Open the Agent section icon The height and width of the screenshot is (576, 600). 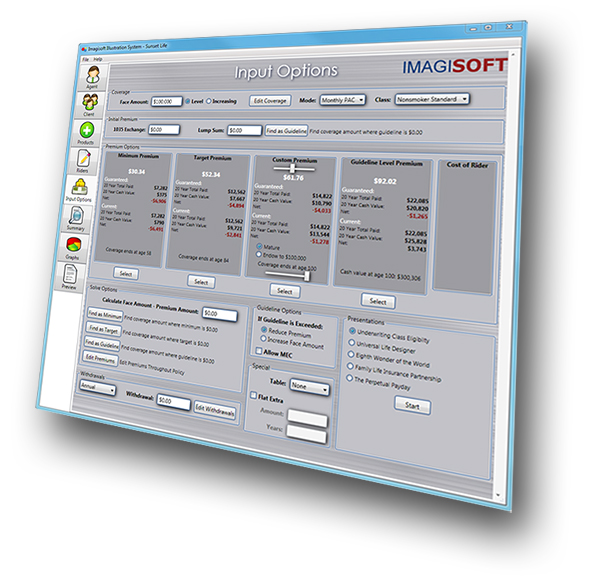point(93,75)
